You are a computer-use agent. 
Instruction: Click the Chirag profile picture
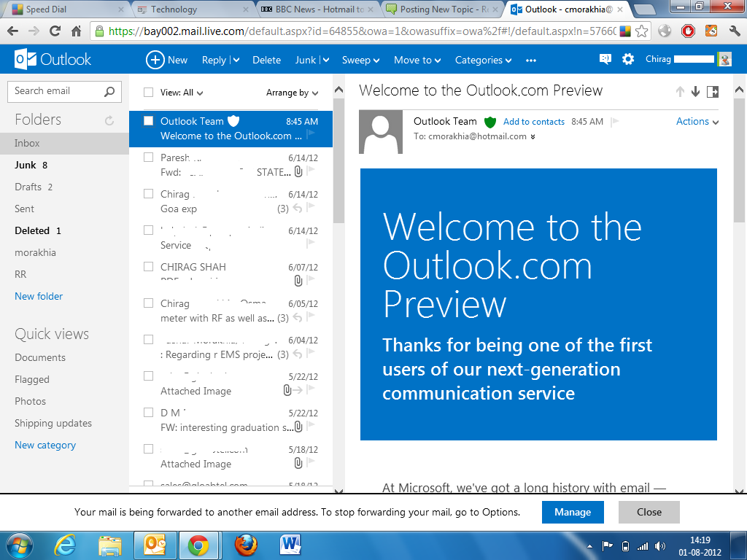click(x=724, y=59)
